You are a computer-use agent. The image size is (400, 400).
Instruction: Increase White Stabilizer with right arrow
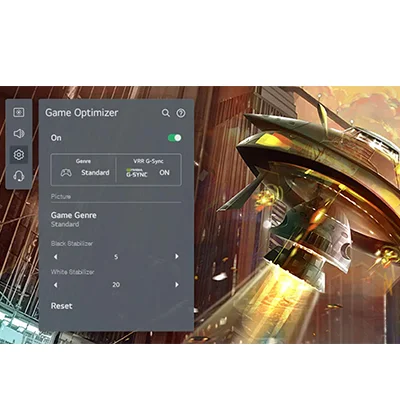click(177, 285)
